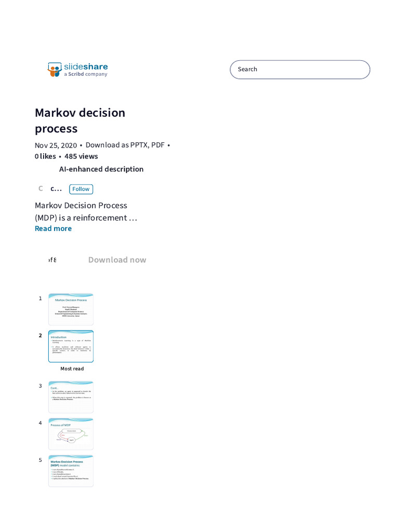The image size is (399, 532).
Task: Click the Scribd company tagline
Action: pos(85,74)
